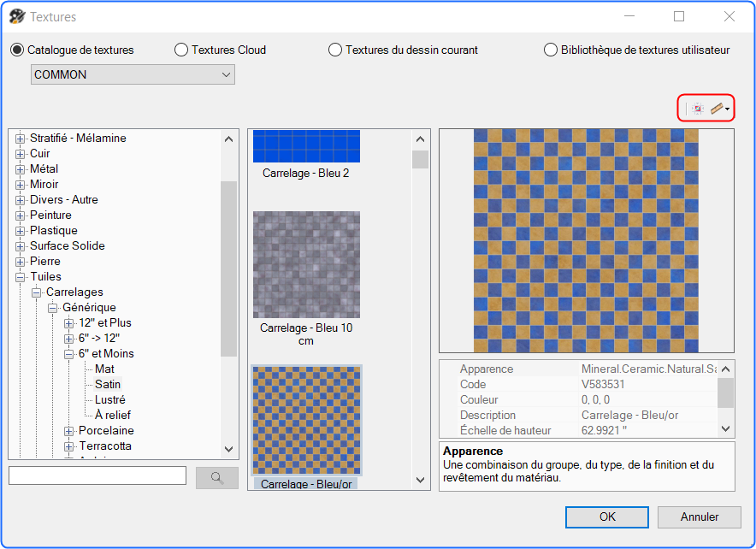Screen dimensions: 756x549
Task: Collapse the Carrelages node
Action: (x=36, y=292)
